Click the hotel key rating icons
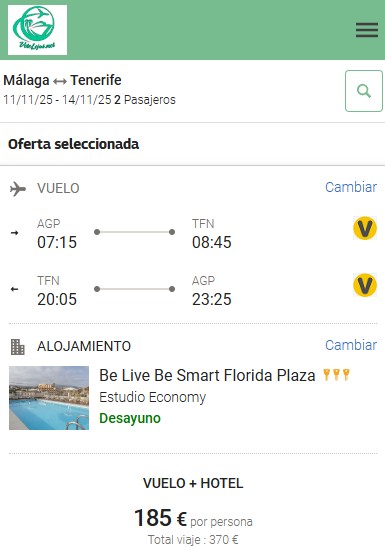385x547 pixels. pos(336,375)
